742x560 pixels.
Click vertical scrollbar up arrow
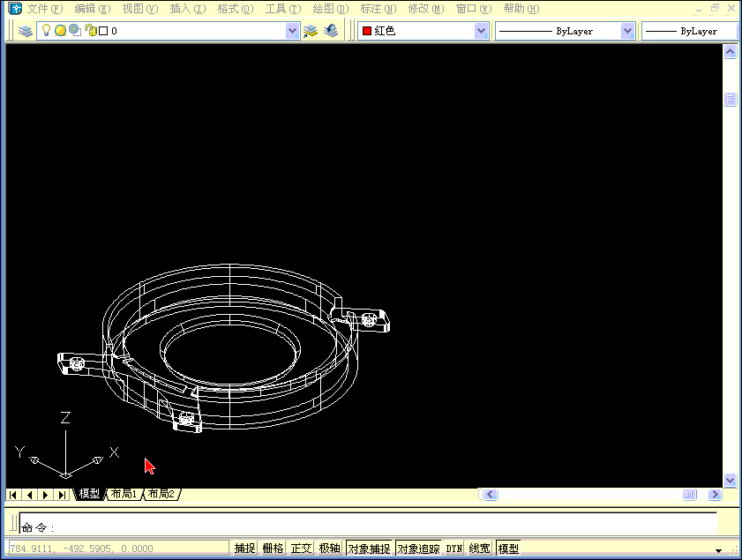730,51
